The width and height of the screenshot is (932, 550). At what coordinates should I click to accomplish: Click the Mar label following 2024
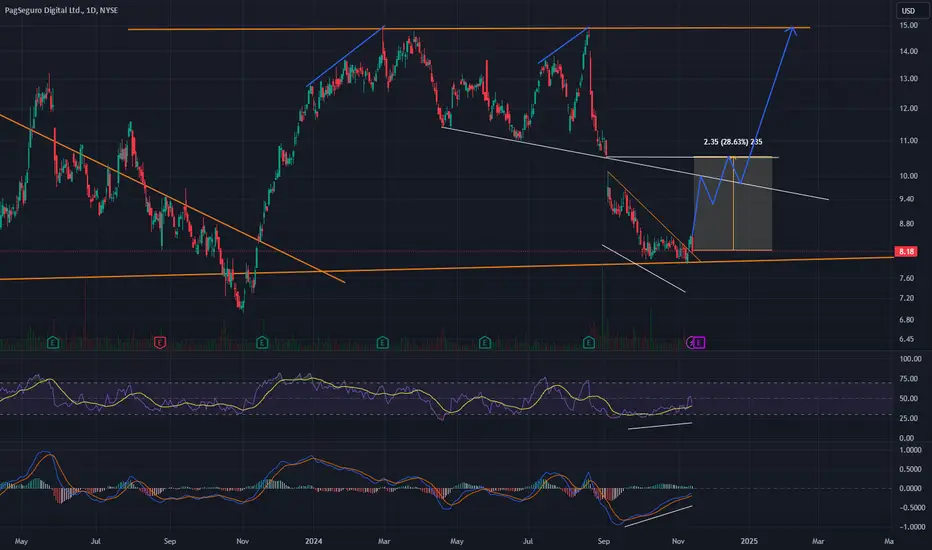pos(384,541)
